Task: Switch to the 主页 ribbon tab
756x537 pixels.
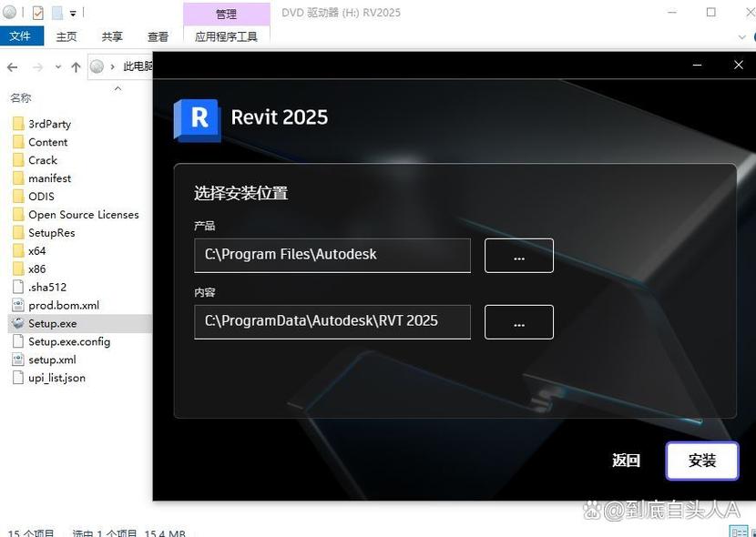Action: (x=66, y=36)
